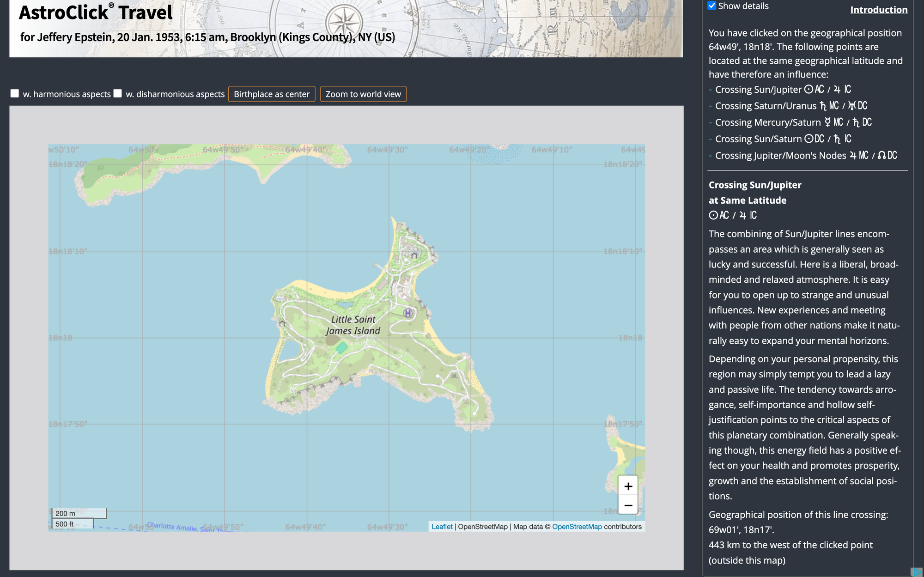Click the helipad H marker on the island
The image size is (924, 577).
pos(407,313)
